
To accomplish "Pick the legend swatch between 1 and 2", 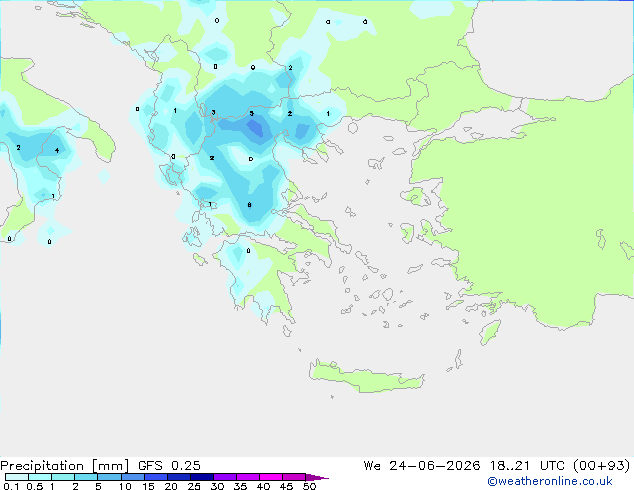I will click(63, 477).
